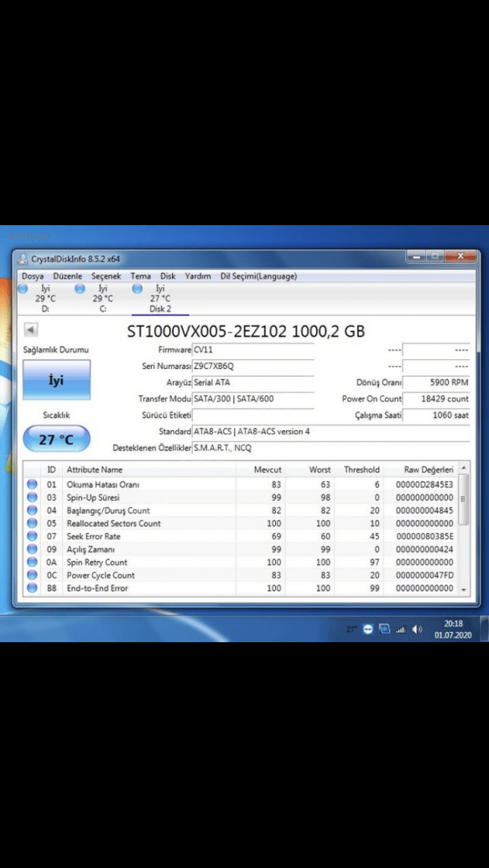Click the Power On Count 18429 value
The height and width of the screenshot is (868, 489).
pyautogui.click(x=437, y=399)
